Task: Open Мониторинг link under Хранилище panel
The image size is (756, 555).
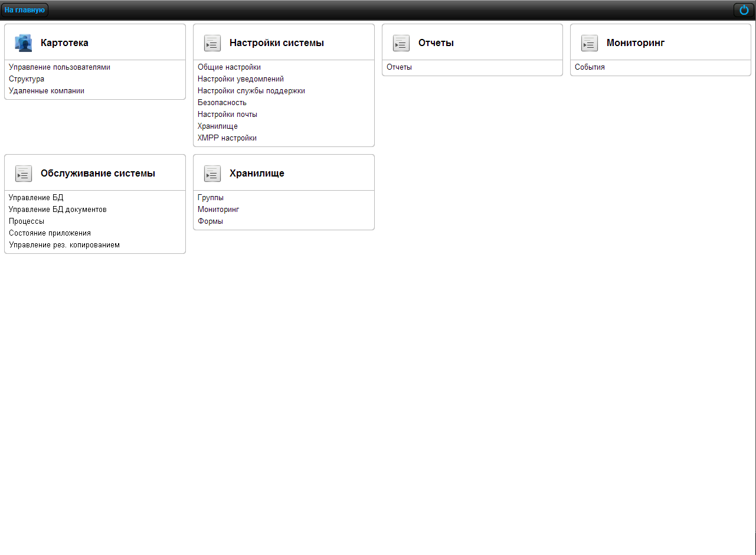Action: (x=218, y=210)
